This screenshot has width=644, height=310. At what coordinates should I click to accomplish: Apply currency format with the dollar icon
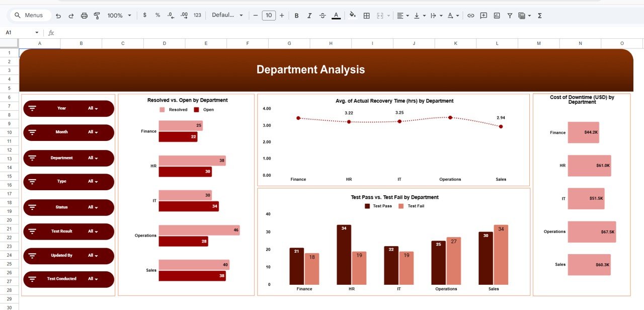pos(145,16)
